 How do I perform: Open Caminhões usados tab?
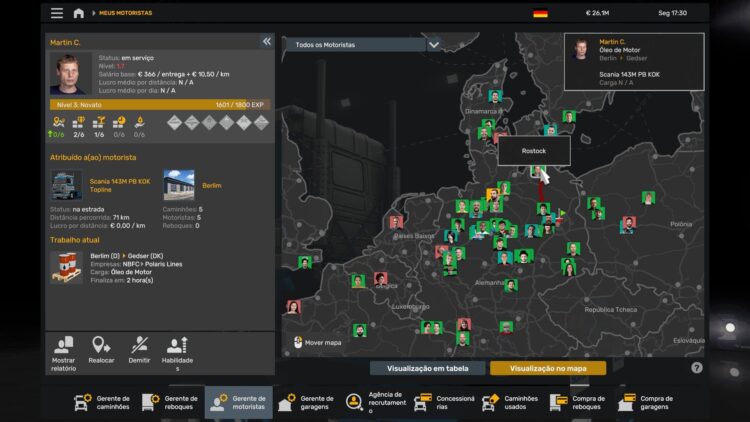(x=511, y=402)
